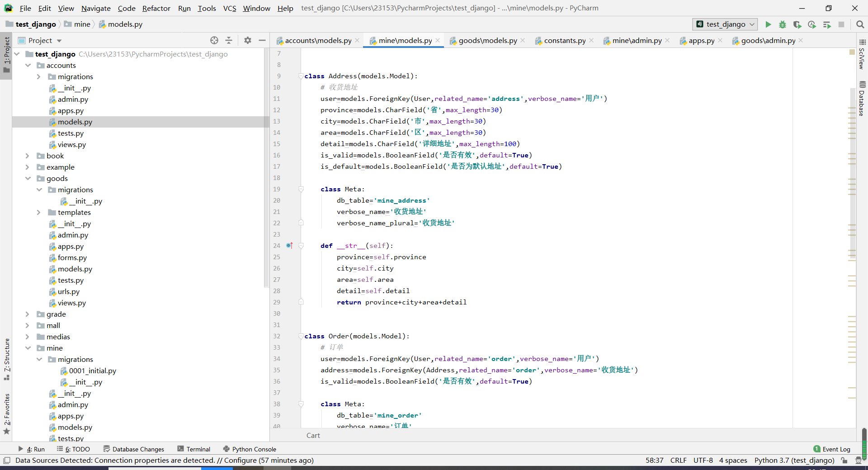The width and height of the screenshot is (868, 470).
Task: Fold the Meta class at line 38
Action: (x=301, y=404)
